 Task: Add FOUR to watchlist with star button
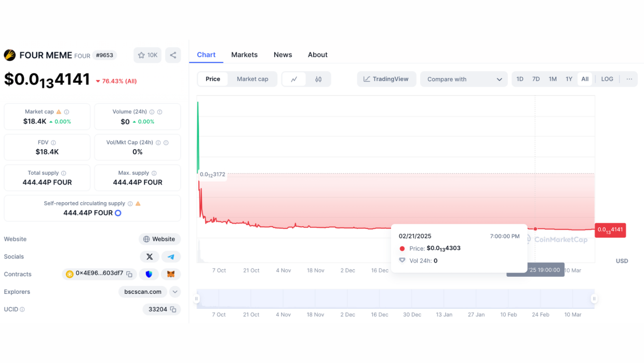(147, 55)
